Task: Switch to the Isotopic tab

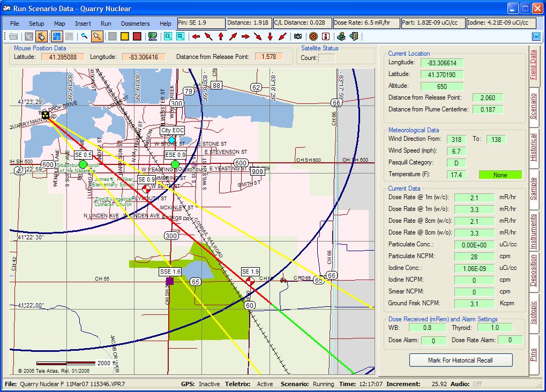Action: coord(533,313)
